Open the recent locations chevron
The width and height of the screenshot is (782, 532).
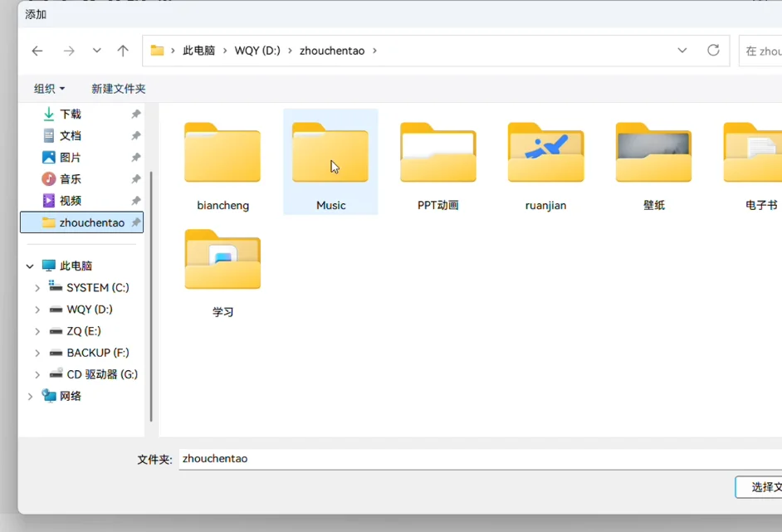coord(97,51)
